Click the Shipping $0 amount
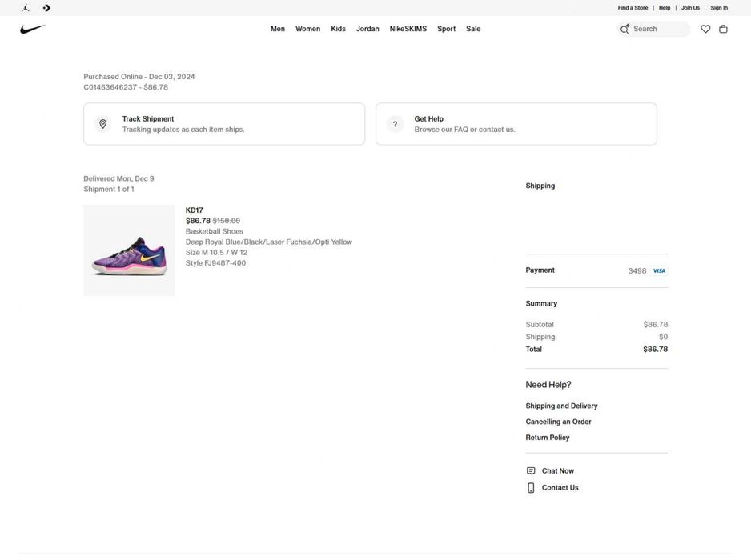Image resolution: width=751 pixels, height=560 pixels. (x=664, y=337)
